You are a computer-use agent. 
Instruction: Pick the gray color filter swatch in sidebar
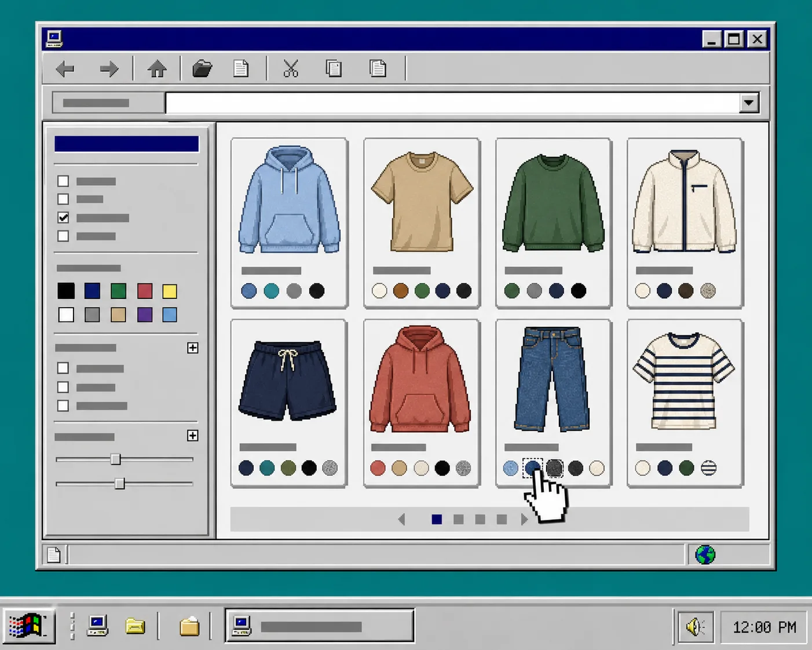92,315
